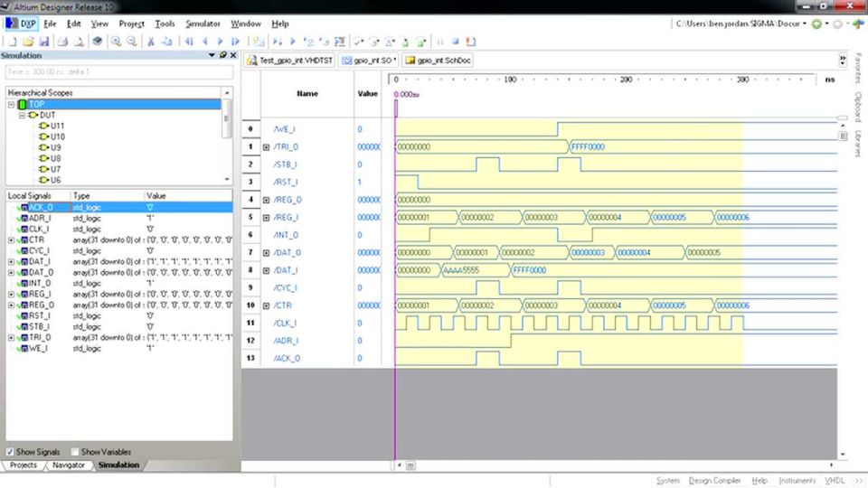Switch to the Navigator panel tab

[69, 465]
